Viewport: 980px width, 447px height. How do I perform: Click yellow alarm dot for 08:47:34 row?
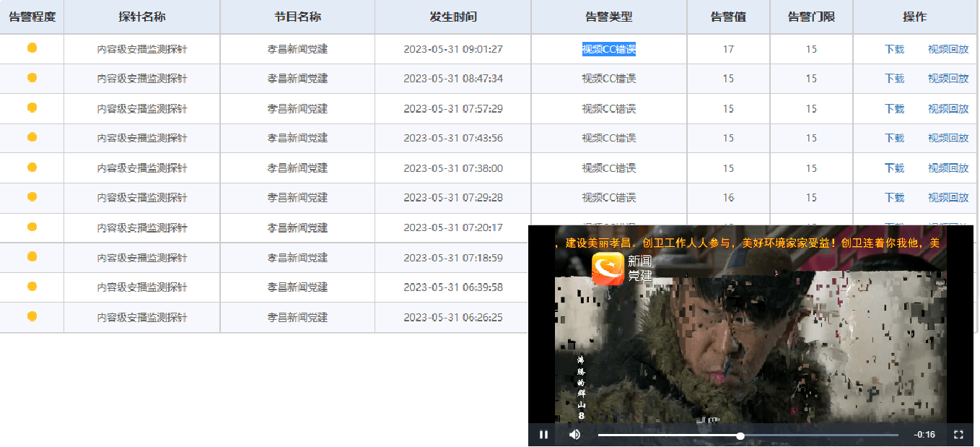click(x=32, y=78)
